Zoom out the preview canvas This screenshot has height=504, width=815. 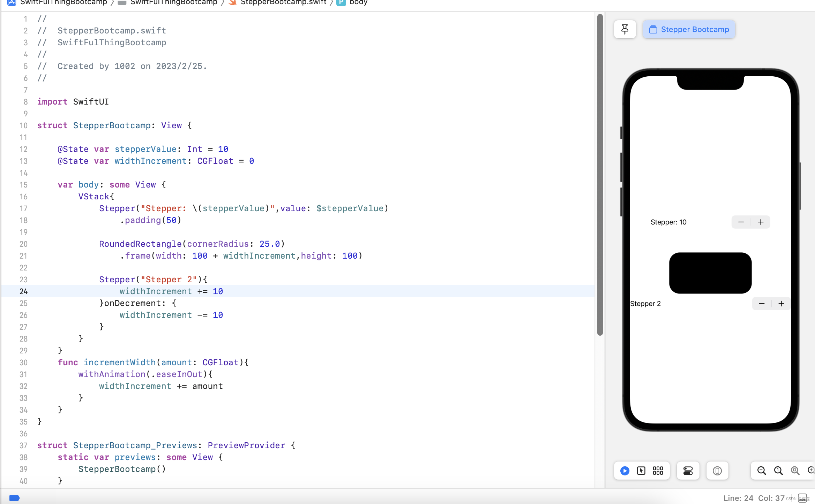point(762,471)
